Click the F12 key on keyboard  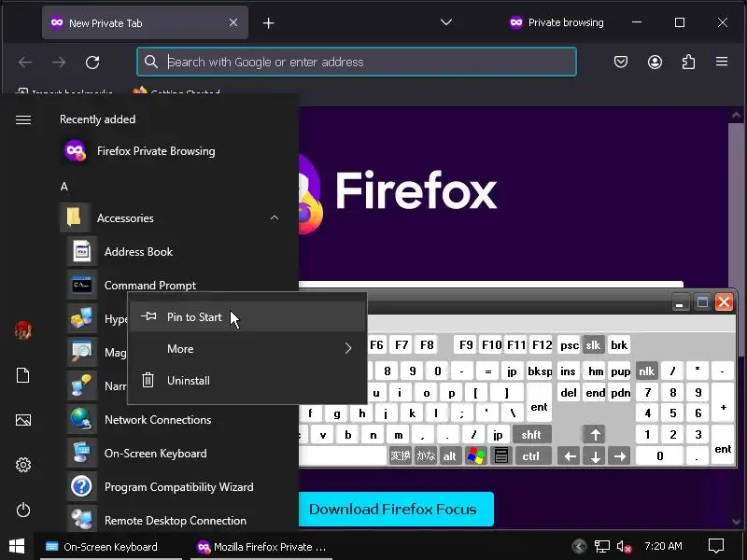[x=542, y=345]
